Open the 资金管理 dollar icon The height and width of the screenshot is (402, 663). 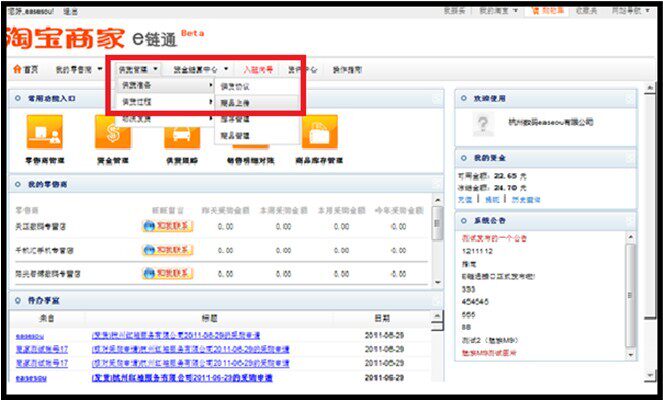pyautogui.click(x=113, y=132)
